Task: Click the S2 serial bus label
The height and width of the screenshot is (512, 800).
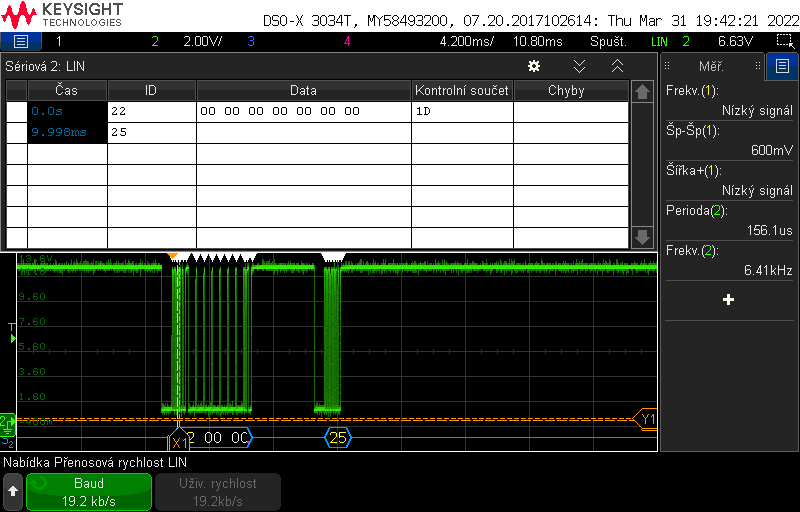Action: click(x=8, y=440)
